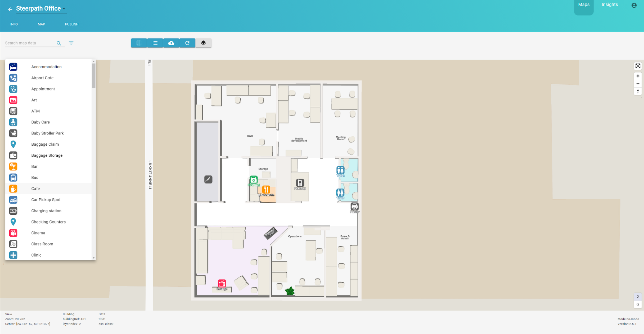Viewport: 644px width, 334px height.
Task: Click the zoom in button
Action: tap(638, 76)
